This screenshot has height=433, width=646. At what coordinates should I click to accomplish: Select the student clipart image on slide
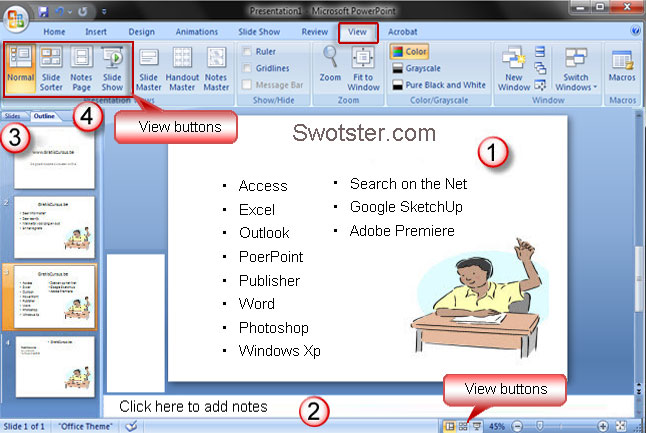point(480,297)
